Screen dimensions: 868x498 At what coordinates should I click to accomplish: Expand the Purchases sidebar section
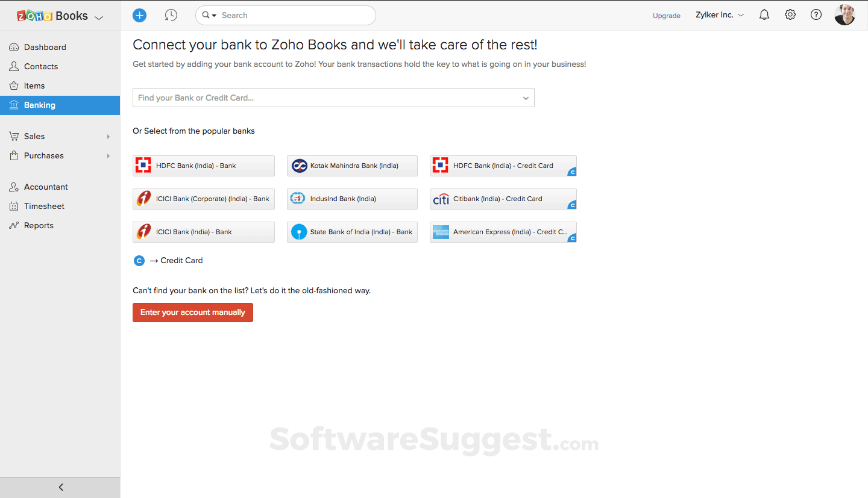(x=43, y=155)
